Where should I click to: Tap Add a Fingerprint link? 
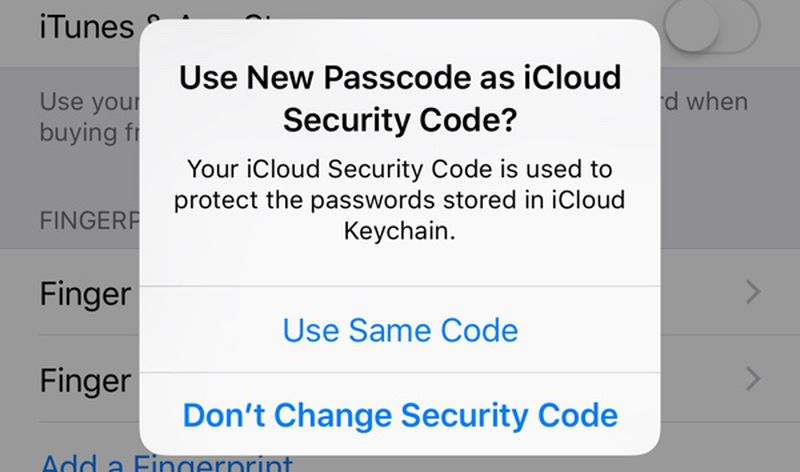166,462
